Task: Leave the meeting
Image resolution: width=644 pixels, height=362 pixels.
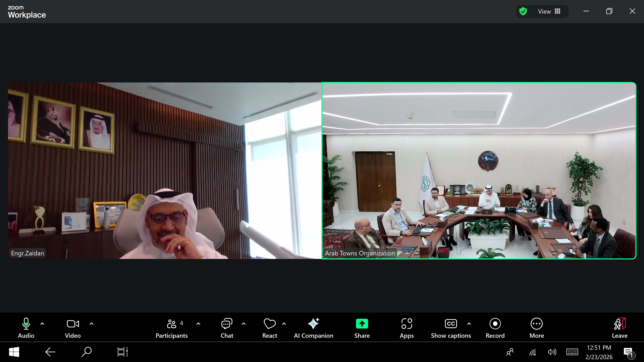Action: point(620,327)
